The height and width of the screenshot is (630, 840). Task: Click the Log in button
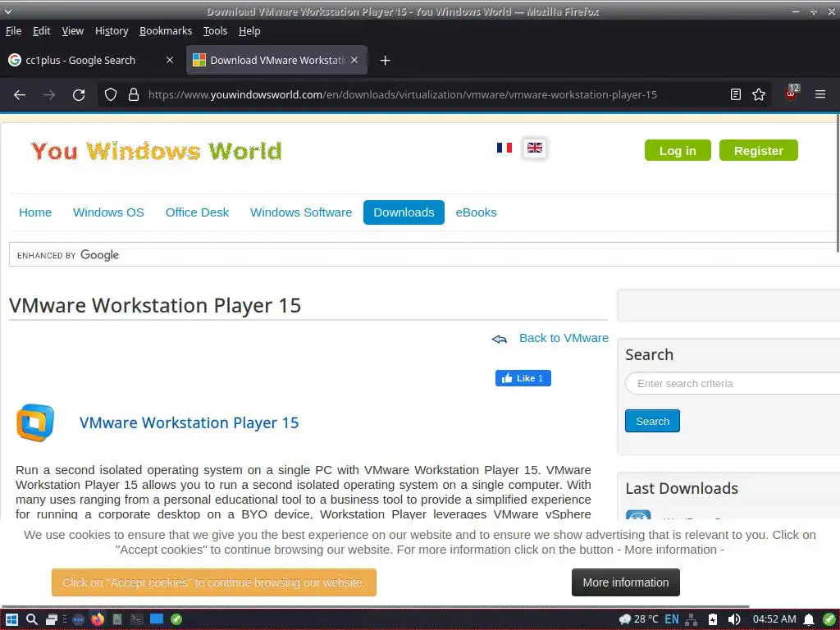[678, 151]
